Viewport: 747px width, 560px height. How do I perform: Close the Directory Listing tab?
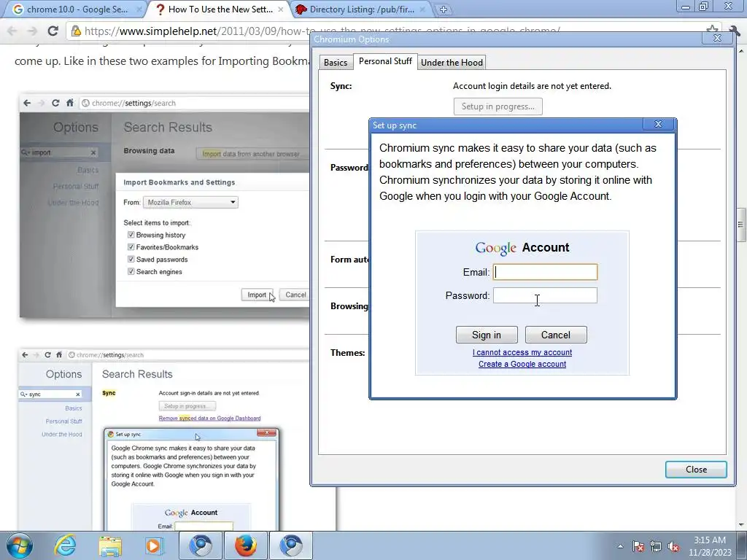(x=422, y=9)
